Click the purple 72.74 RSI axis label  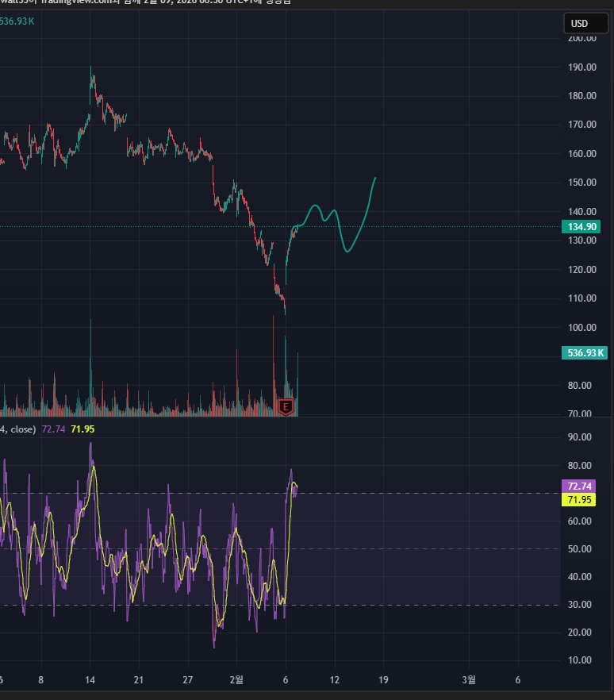pyautogui.click(x=579, y=486)
